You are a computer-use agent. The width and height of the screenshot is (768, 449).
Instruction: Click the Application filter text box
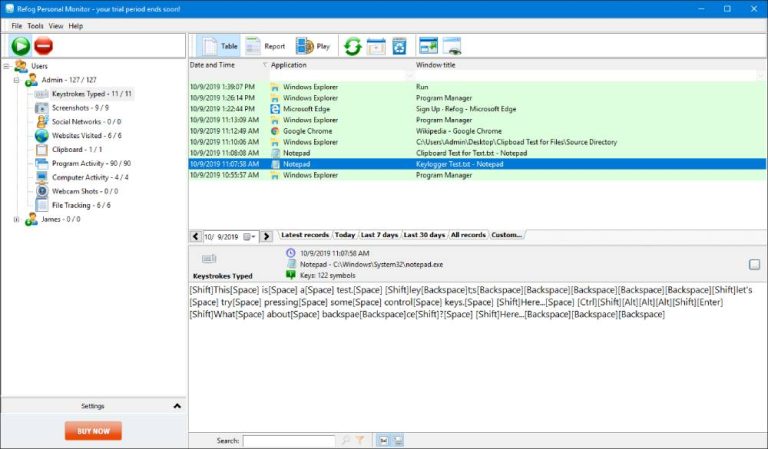click(337, 76)
